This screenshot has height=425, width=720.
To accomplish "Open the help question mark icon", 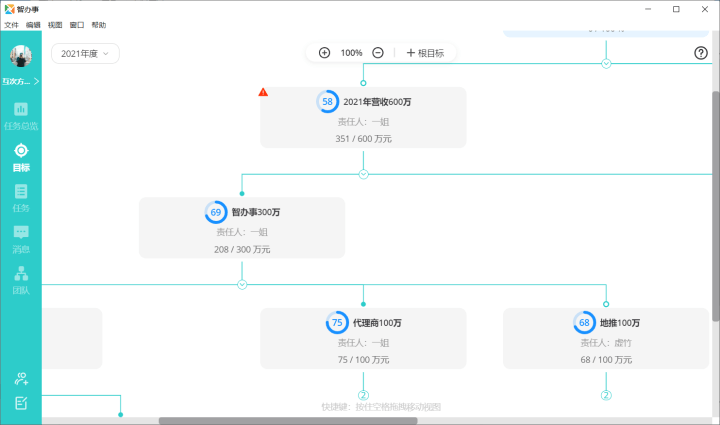I will click(701, 53).
